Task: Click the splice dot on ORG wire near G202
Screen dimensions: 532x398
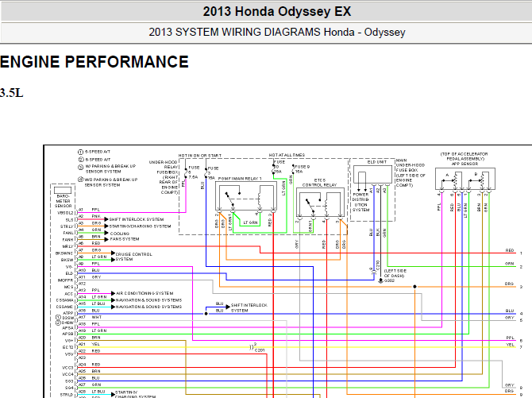Action: [x=414, y=287]
